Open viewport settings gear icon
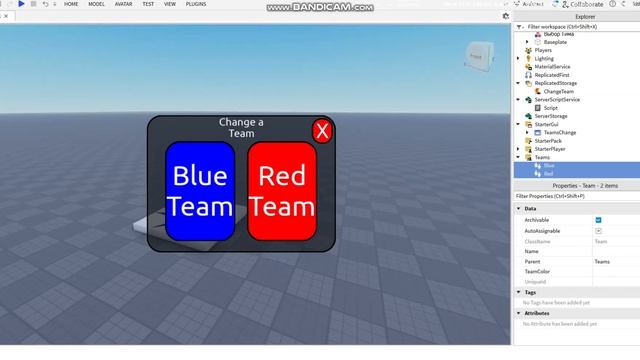The height and width of the screenshot is (360, 640). [506, 16]
